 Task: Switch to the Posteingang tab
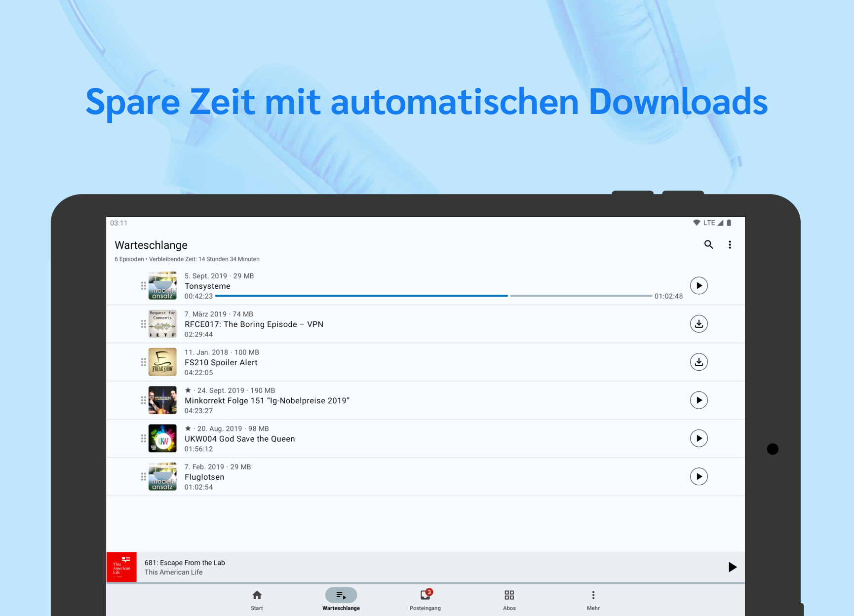point(425,599)
